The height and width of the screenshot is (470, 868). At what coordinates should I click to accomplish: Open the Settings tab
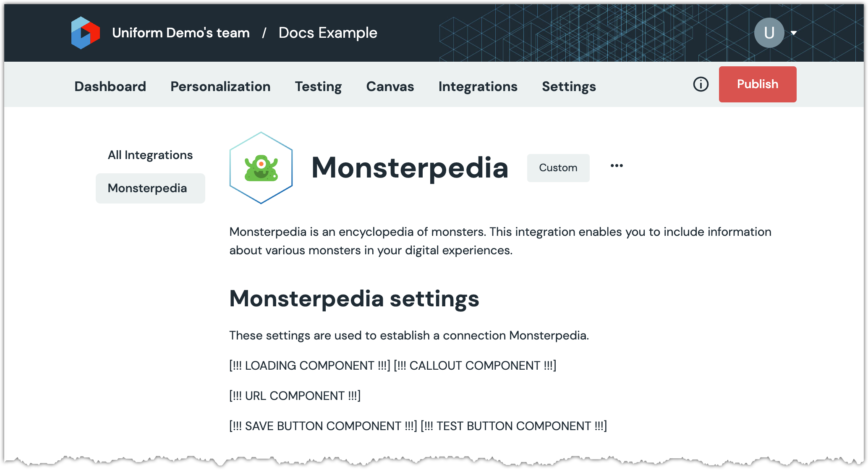click(x=569, y=86)
